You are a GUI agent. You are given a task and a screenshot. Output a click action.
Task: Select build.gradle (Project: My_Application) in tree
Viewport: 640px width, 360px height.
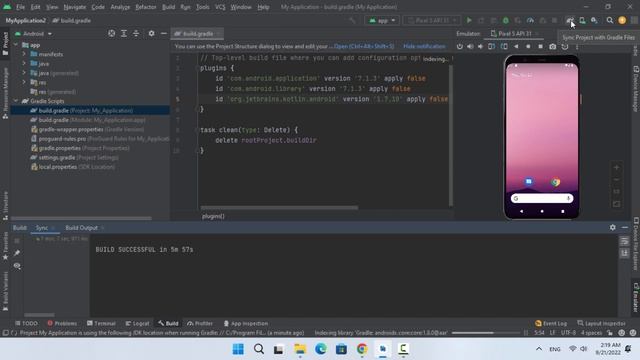(86, 110)
